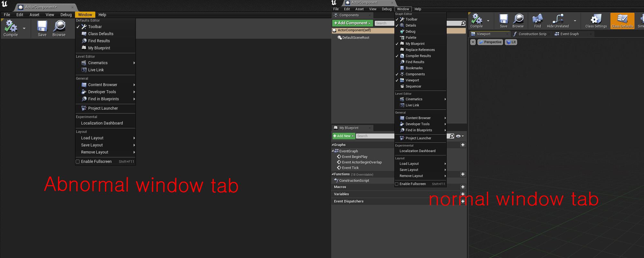Click the plus icon on the Graphs row
This screenshot has width=644, height=258.
pyautogui.click(x=463, y=145)
